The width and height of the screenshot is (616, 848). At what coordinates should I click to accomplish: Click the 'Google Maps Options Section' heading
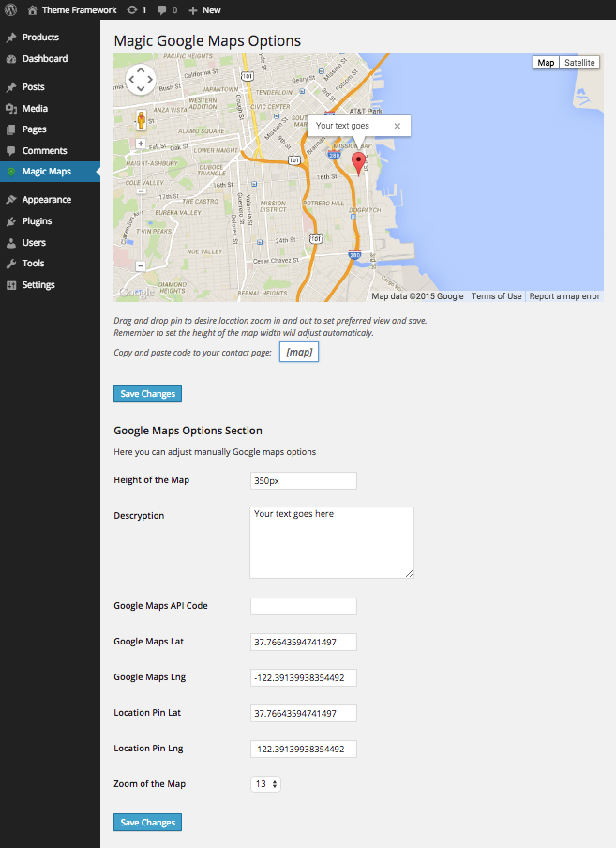[188, 431]
